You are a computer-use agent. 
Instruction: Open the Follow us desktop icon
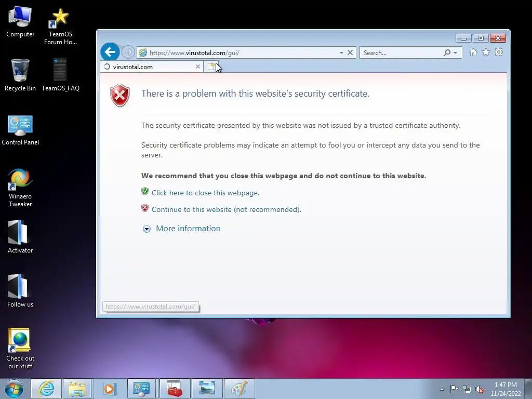click(20, 291)
